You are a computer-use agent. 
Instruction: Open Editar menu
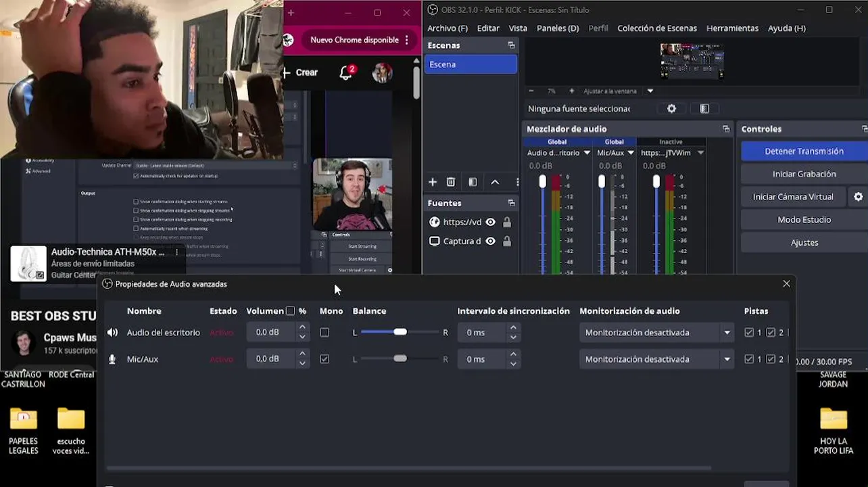click(488, 28)
